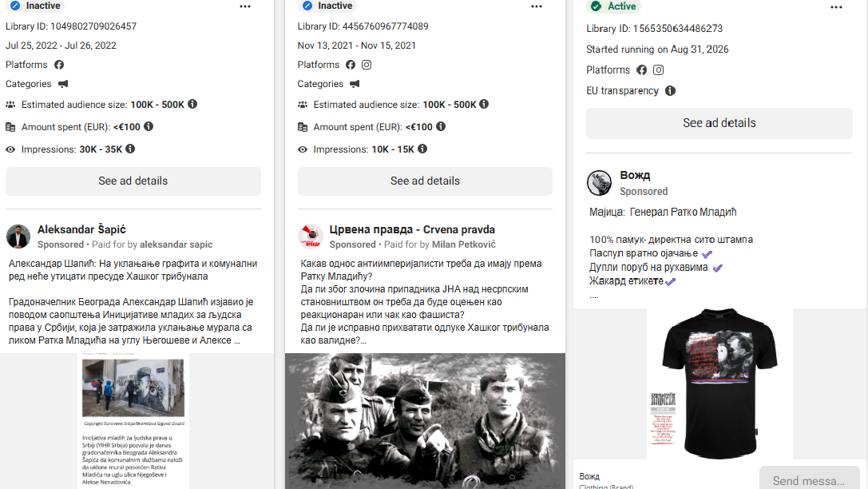Click the EU transparency label
Screen dimensions: 868x489
(x=622, y=91)
